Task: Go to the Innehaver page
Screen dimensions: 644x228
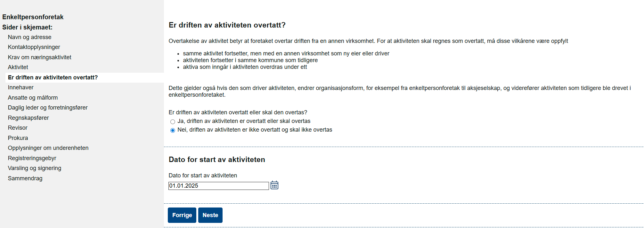Action: pyautogui.click(x=20, y=87)
